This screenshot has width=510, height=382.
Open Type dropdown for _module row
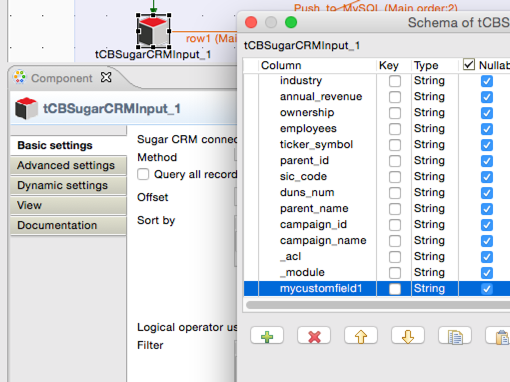point(435,273)
